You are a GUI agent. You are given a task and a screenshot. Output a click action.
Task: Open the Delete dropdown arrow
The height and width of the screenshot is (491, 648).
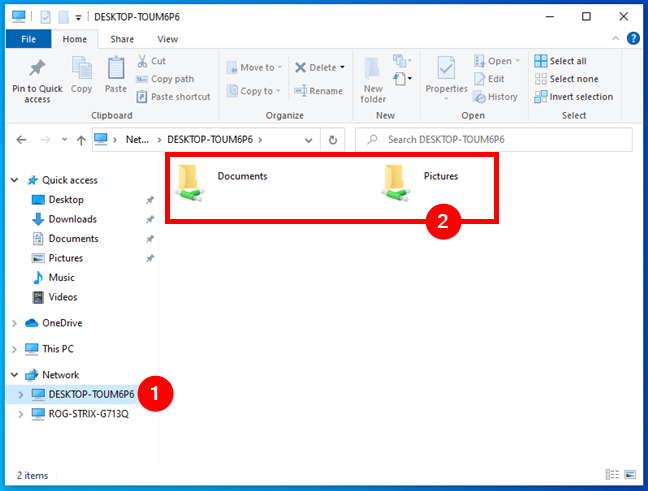point(343,67)
